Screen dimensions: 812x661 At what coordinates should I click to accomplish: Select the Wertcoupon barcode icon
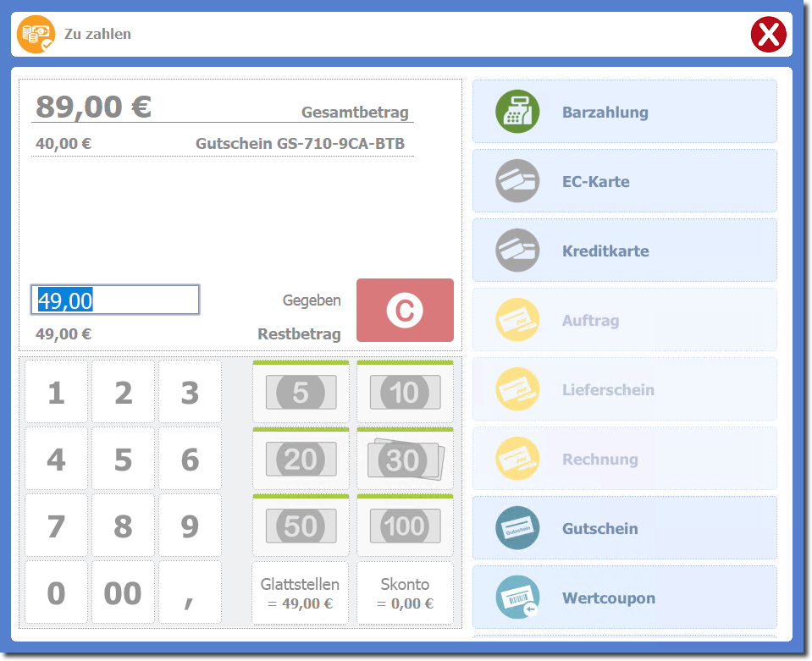tap(517, 598)
